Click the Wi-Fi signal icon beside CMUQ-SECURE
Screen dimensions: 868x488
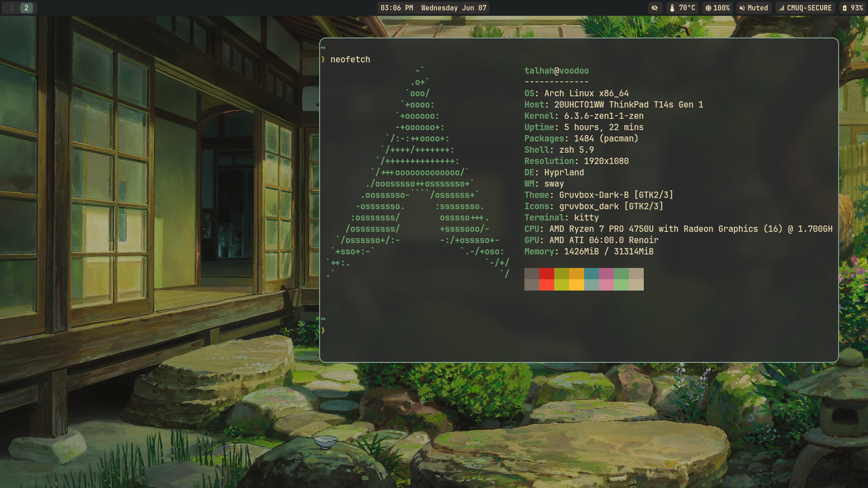tap(781, 8)
